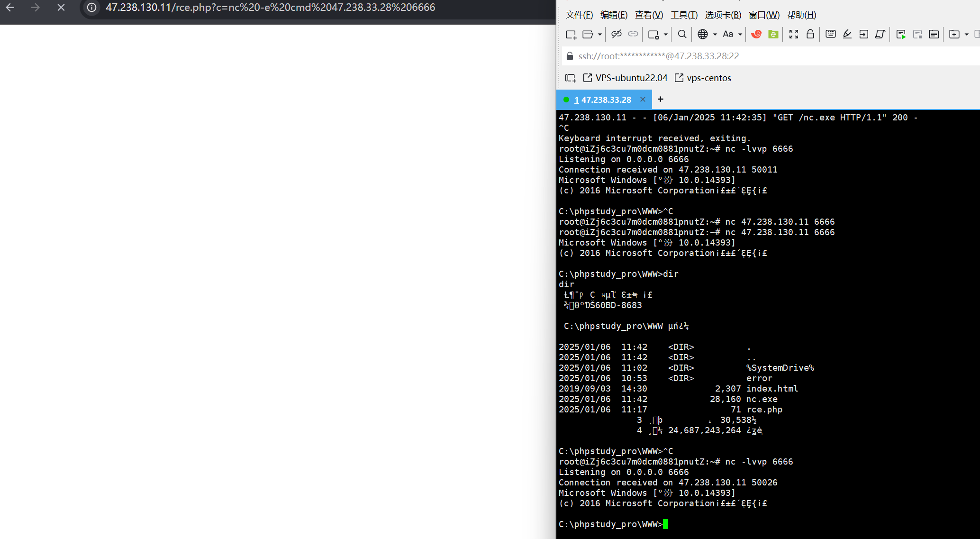Click the run script icon with green arrow
This screenshot has width=980, height=539.
(x=901, y=34)
